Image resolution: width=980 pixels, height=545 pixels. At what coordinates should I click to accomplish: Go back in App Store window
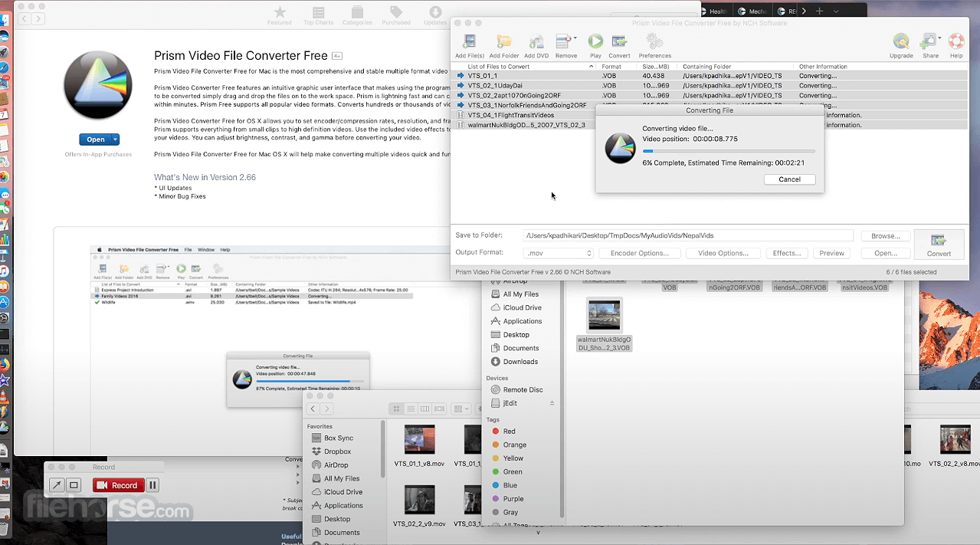pyautogui.click(x=24, y=18)
